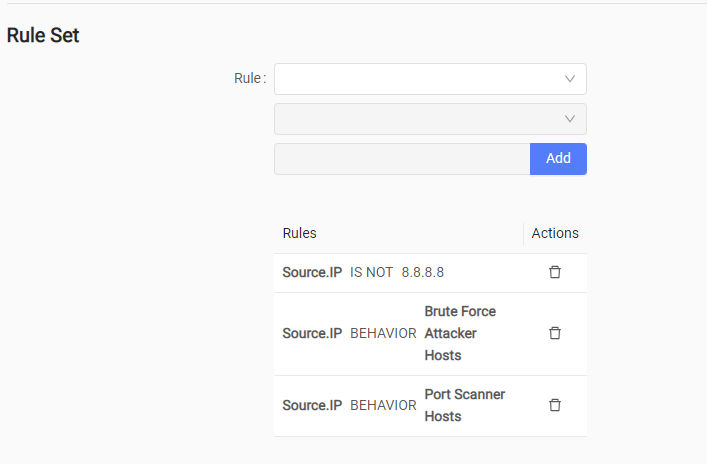This screenshot has height=464, width=708.
Task: Select the Brute Force Attacker Hosts text
Action: point(460,333)
